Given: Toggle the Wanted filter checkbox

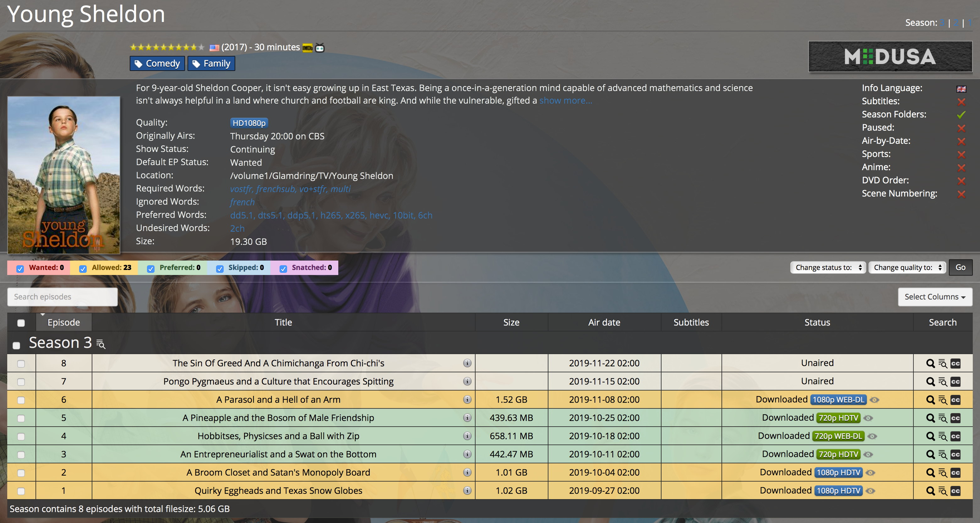Looking at the screenshot, I should click(x=20, y=268).
